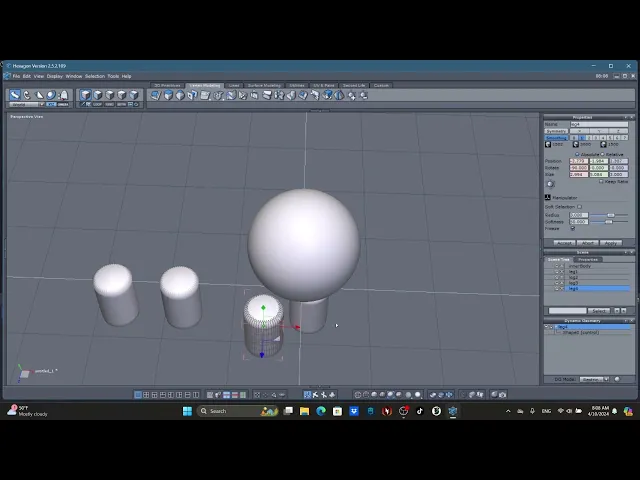The height and width of the screenshot is (480, 640).
Task: Open the Tools menu
Action: (x=113, y=76)
